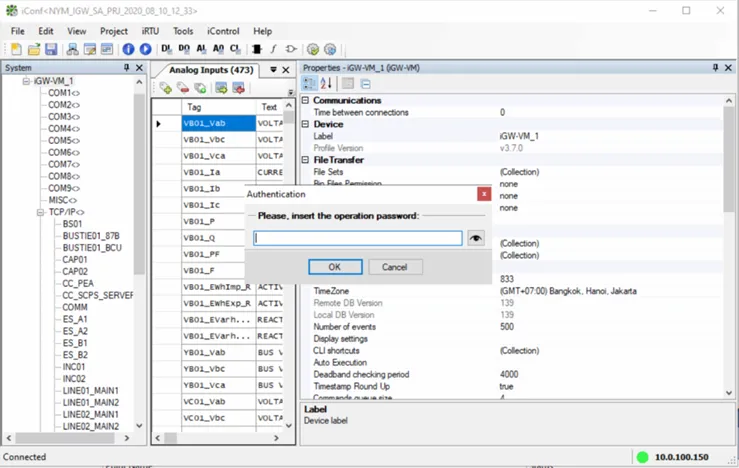This screenshot has width=739, height=468.
Task: Collapse the TCP/IP tree node
Action: [x=41, y=212]
